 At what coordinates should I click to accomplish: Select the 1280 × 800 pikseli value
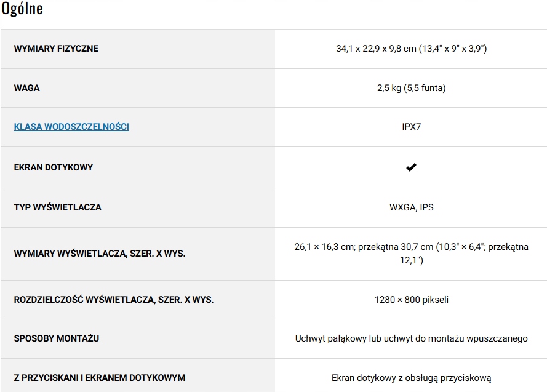pos(411,300)
